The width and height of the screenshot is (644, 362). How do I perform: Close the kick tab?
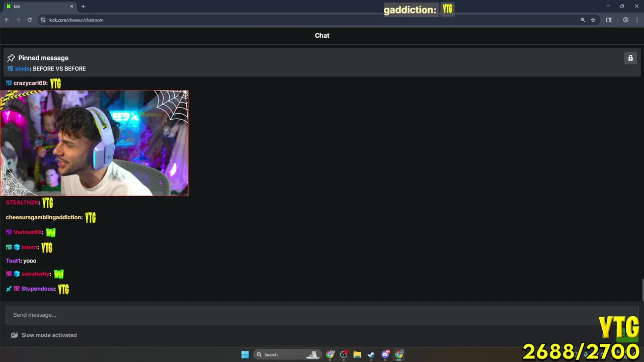[71, 6]
